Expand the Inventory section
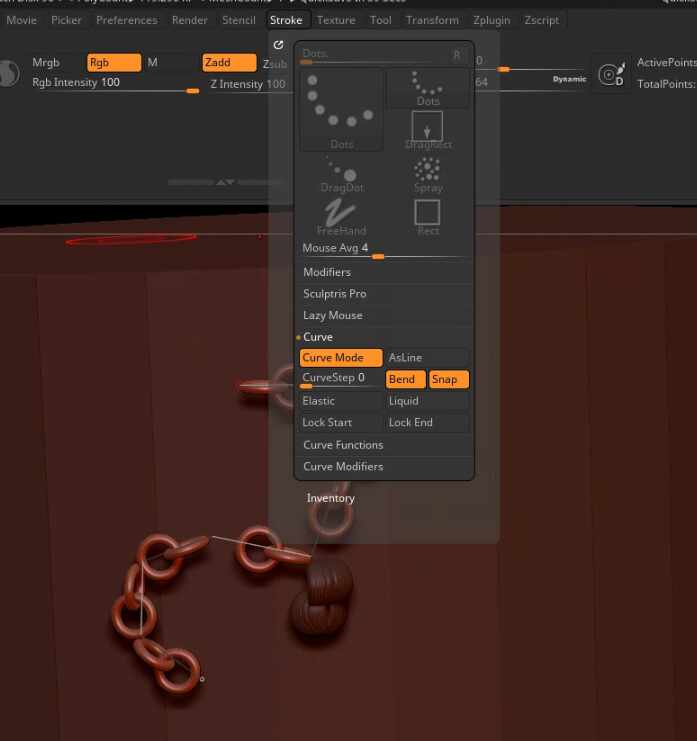The image size is (697, 741). click(330, 498)
